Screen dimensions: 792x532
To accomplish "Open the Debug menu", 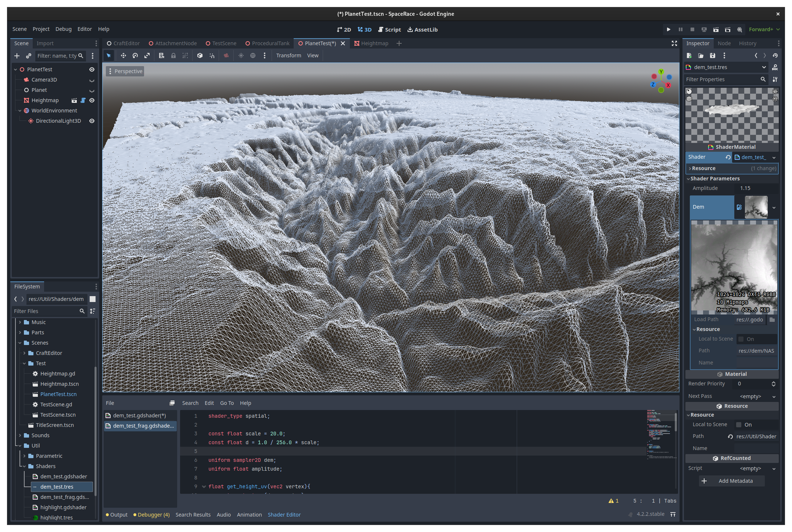I will [63, 29].
